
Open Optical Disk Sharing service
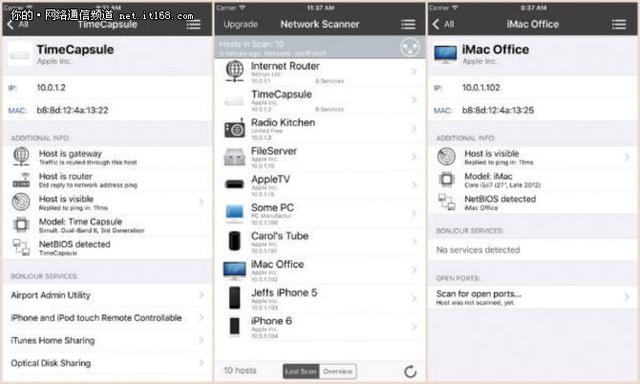point(107,363)
